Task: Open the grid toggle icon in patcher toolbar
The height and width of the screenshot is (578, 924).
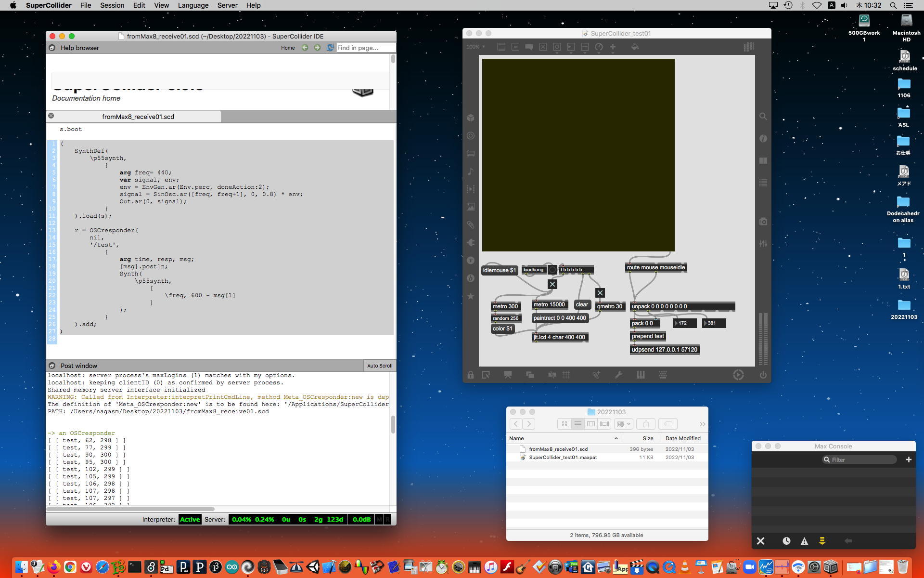Action: point(566,375)
